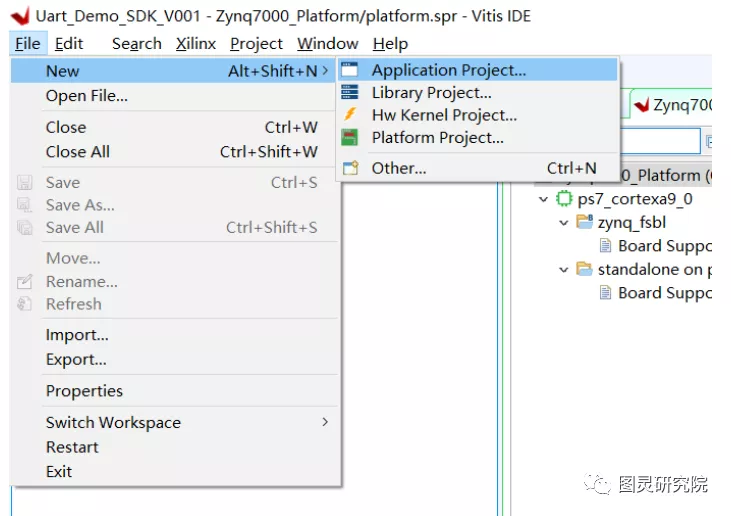The width and height of the screenshot is (731, 516).
Task: Click the Rename pencil icon
Action: (24, 282)
